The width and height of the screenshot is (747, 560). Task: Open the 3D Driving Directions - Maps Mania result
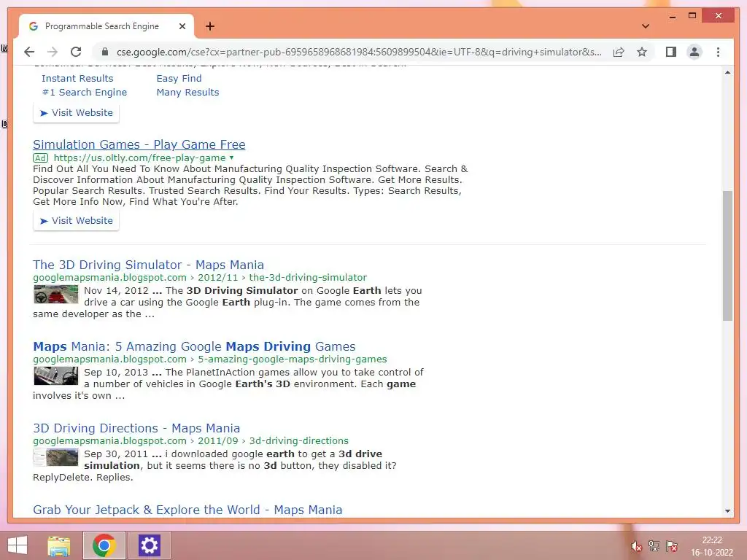[136, 428]
